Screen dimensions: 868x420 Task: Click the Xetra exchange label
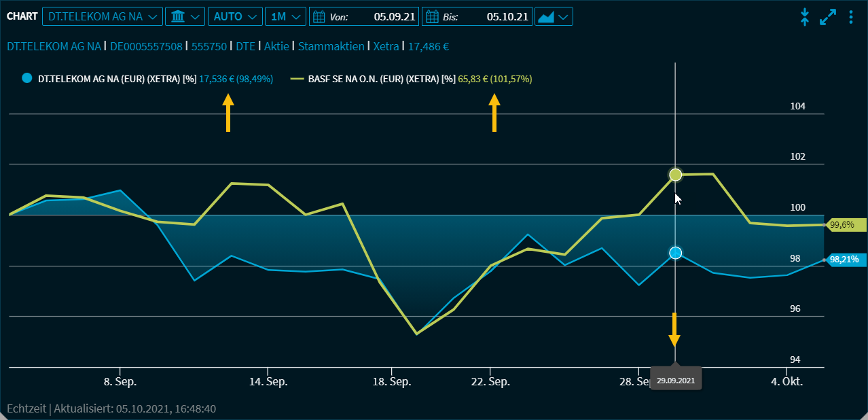point(386,46)
